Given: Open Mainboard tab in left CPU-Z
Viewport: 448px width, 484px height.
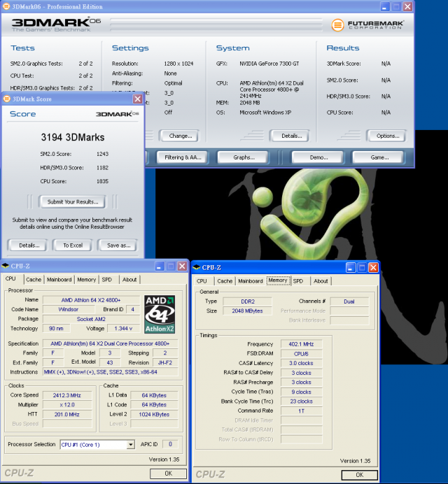Looking at the screenshot, I should 59,279.
